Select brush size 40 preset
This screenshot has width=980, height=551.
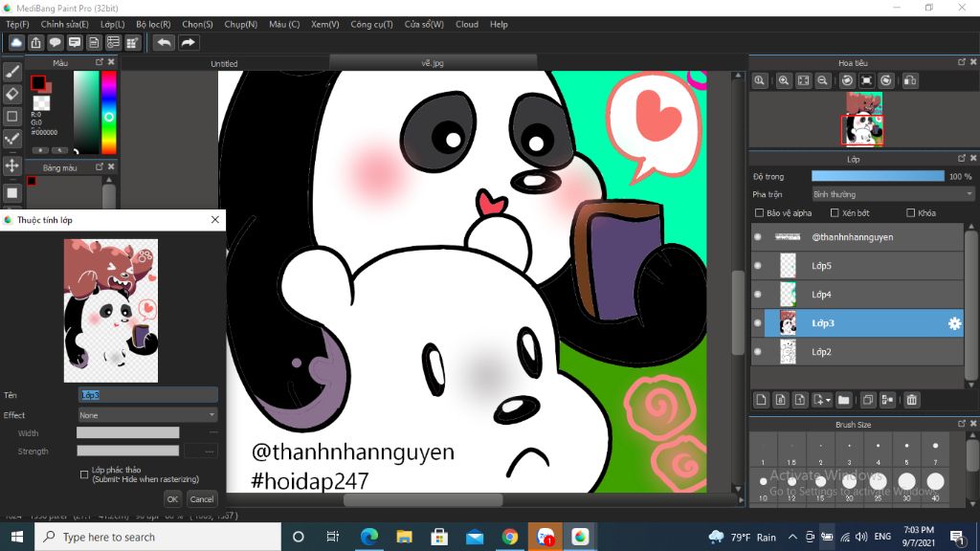coord(935,483)
